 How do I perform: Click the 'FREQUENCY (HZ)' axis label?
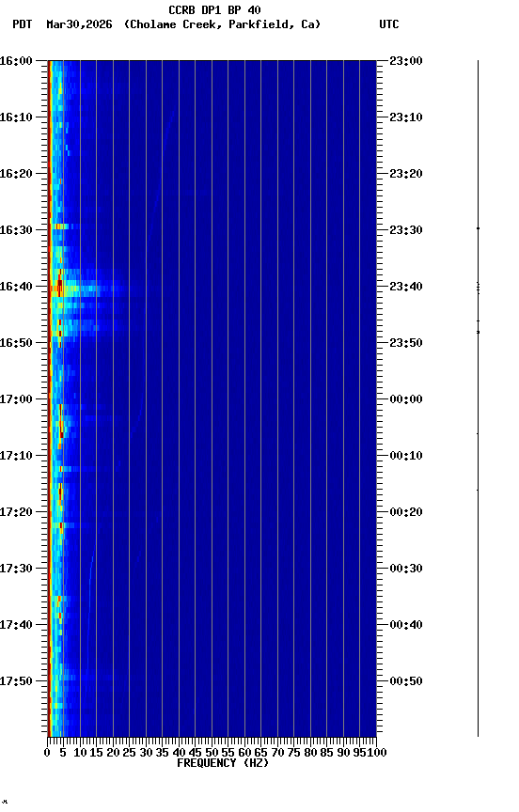coord(223,764)
